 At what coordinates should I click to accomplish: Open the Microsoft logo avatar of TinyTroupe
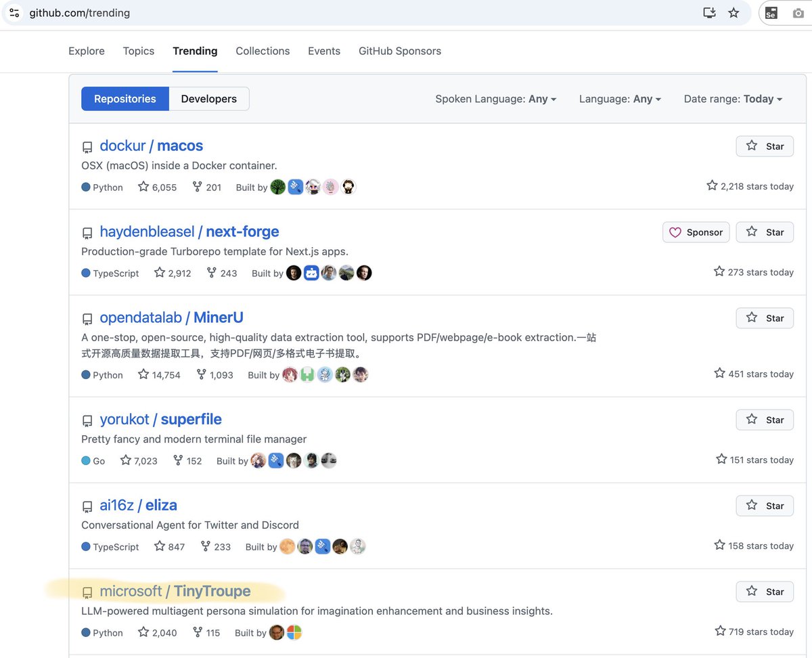(294, 632)
